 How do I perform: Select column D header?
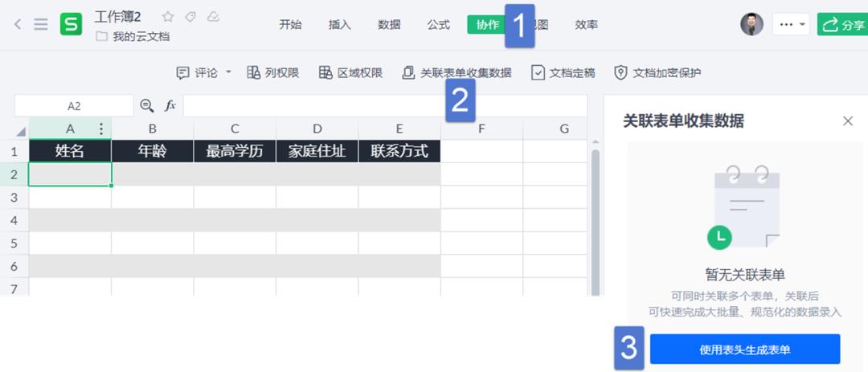click(317, 129)
